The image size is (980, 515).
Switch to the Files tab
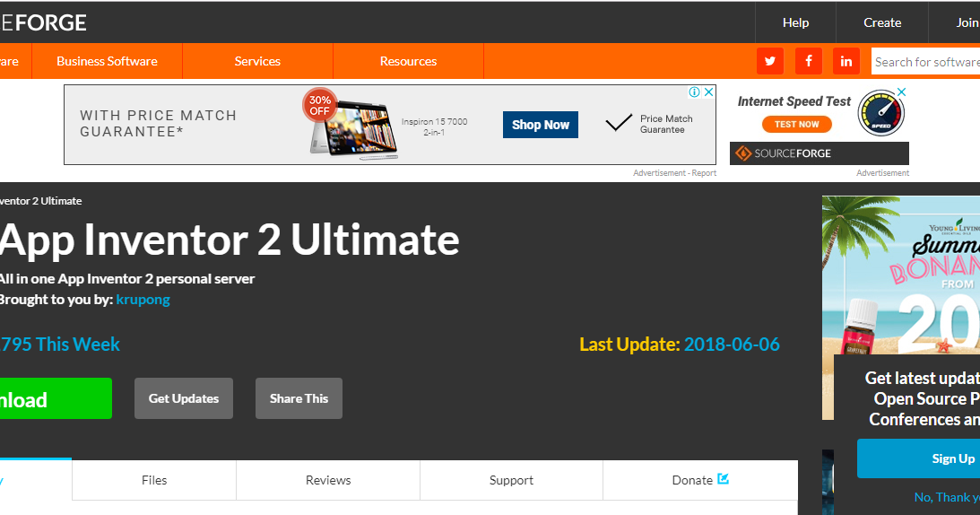point(154,480)
